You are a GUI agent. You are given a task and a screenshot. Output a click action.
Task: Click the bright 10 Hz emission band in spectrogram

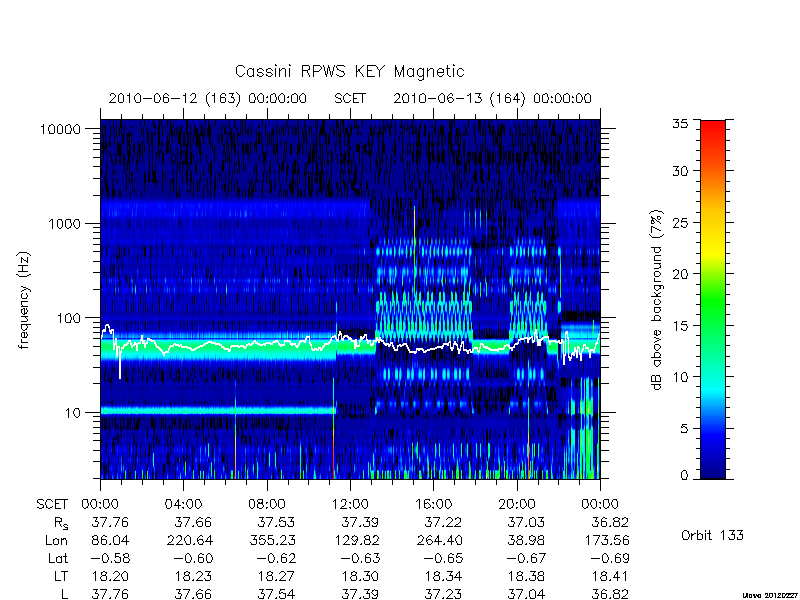point(218,410)
